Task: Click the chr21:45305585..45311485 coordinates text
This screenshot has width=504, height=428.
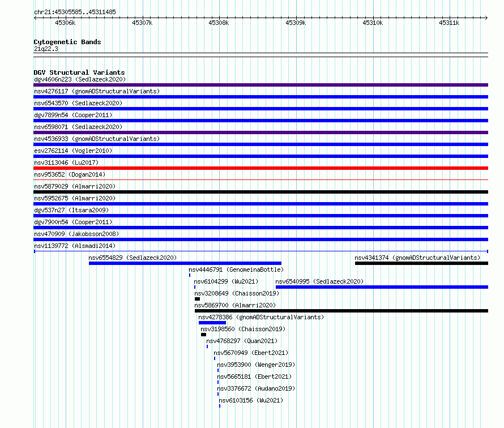Action: click(x=75, y=12)
